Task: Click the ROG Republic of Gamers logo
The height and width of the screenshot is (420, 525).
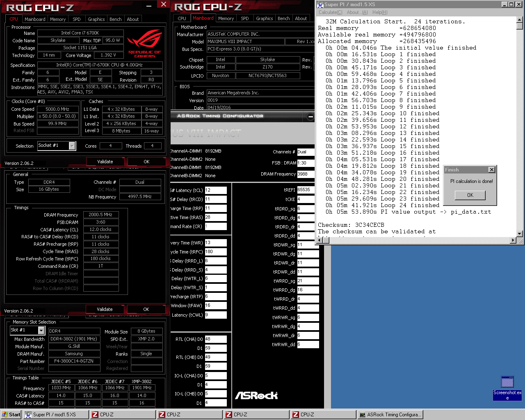Action: point(144,44)
